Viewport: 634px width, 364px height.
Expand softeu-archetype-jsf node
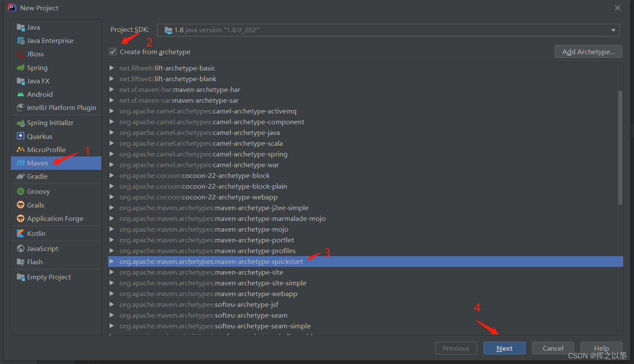click(112, 304)
